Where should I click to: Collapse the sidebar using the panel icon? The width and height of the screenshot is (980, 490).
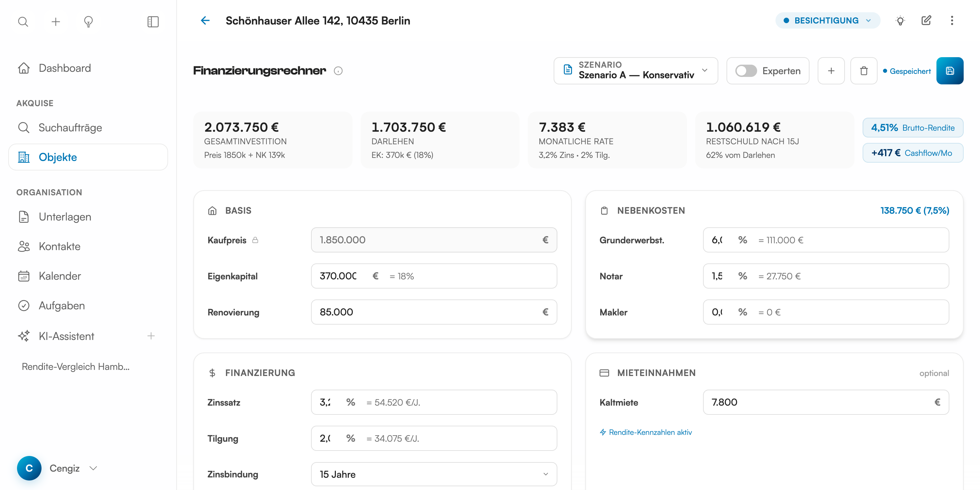pyautogui.click(x=152, y=22)
